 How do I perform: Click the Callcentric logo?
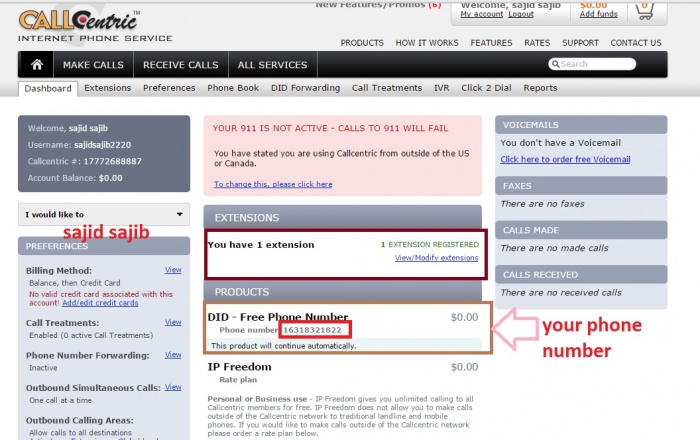point(95,26)
